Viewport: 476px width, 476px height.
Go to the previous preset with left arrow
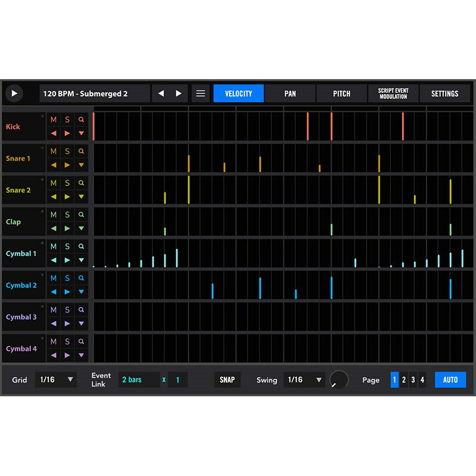(161, 93)
